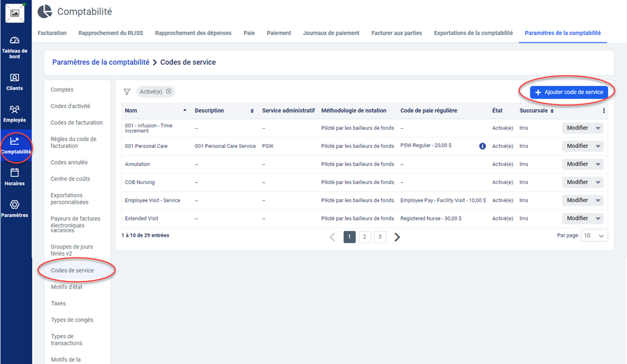Screen dimensions: 627x364
Task: Expand Modifier dropdown for Annulation row
Action: pyautogui.click(x=598, y=164)
